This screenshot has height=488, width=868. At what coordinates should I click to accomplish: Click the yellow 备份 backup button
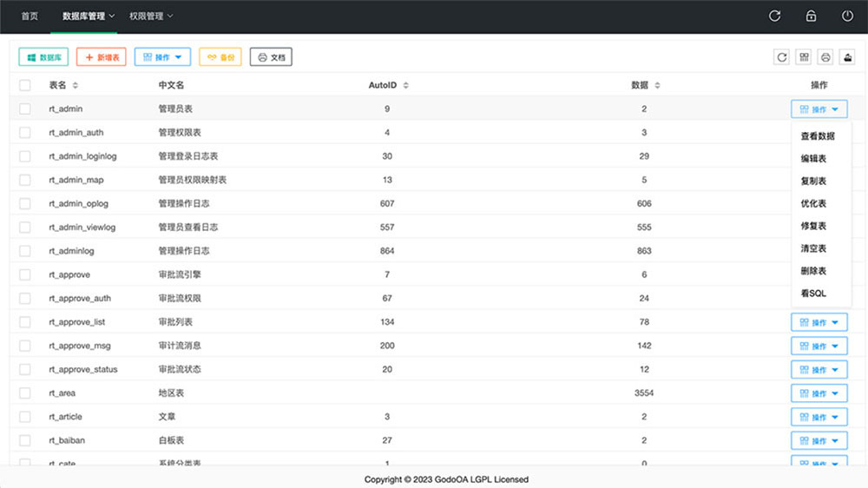coord(220,57)
